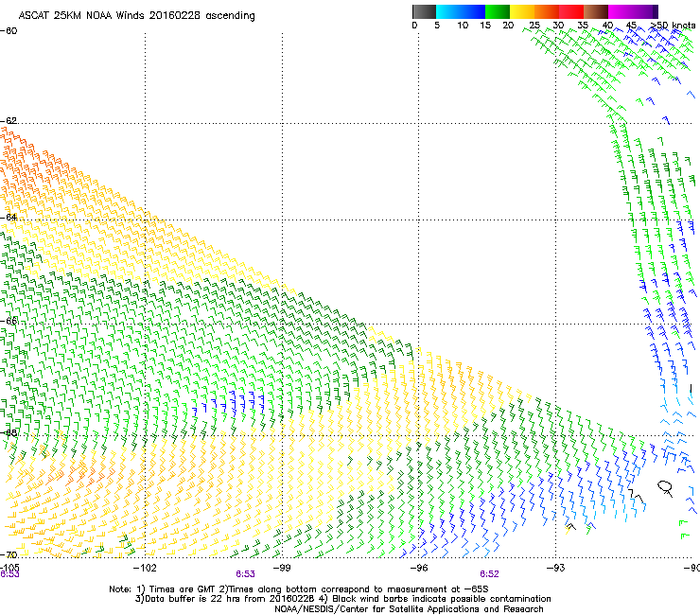Click the -105 longitude axis label

[x=9, y=568]
